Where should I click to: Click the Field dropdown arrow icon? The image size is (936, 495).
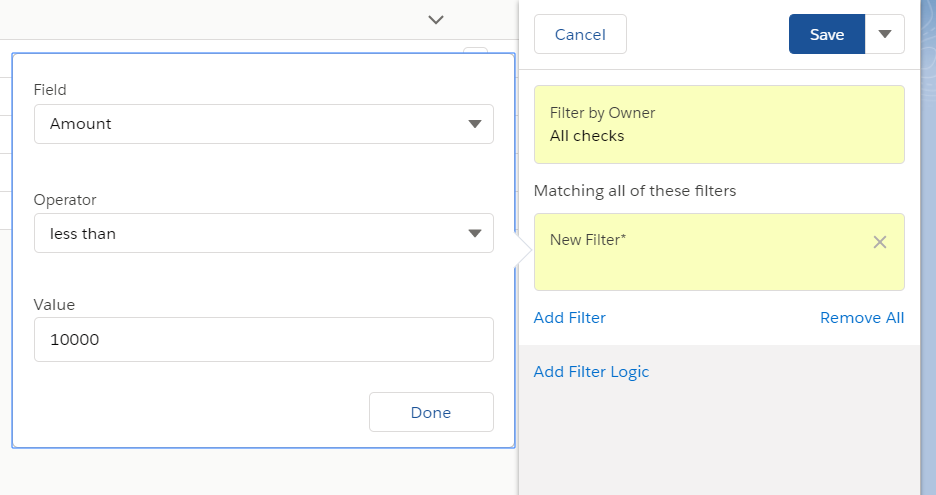tap(475, 124)
